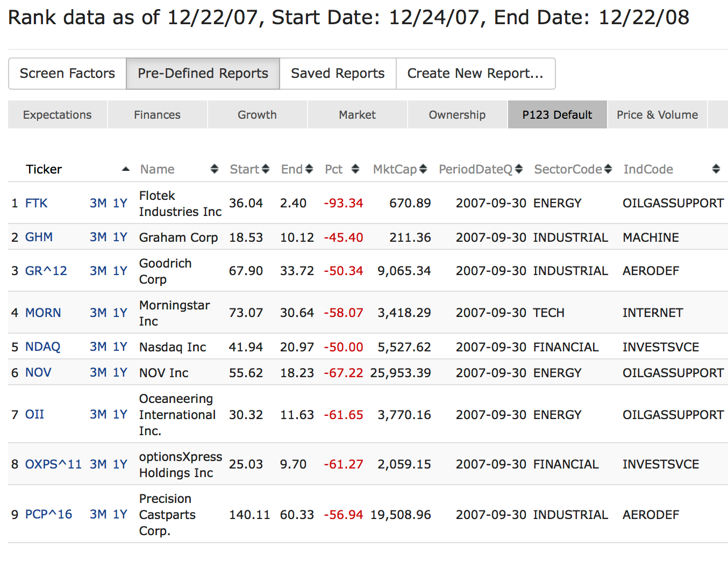Viewport: 728px width, 562px height.
Task: Click the Start column sort arrows
Action: click(266, 169)
